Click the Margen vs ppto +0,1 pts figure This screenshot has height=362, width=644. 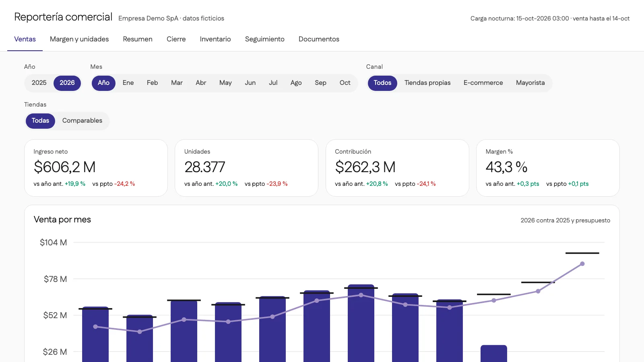tap(578, 184)
